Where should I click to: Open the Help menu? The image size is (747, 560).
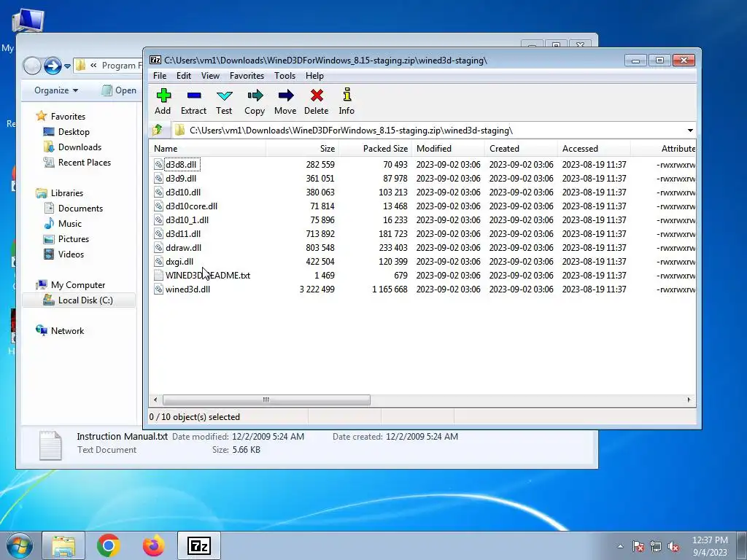tap(314, 76)
